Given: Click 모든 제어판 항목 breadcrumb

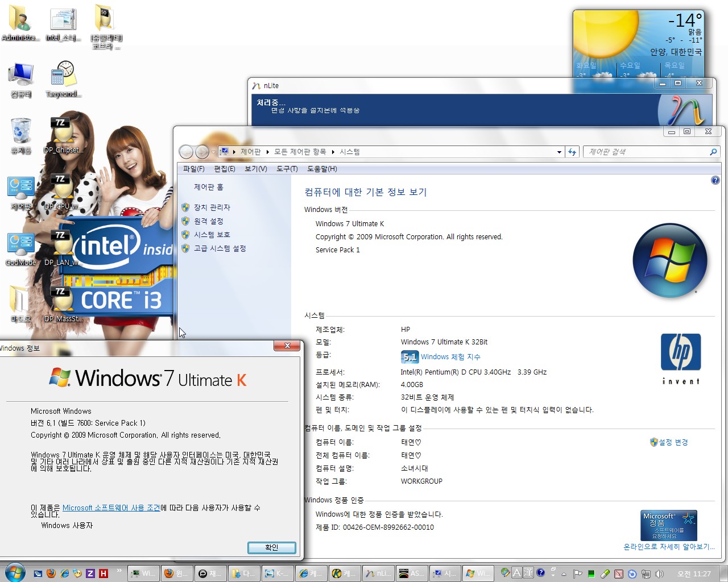Looking at the screenshot, I should click(300, 152).
